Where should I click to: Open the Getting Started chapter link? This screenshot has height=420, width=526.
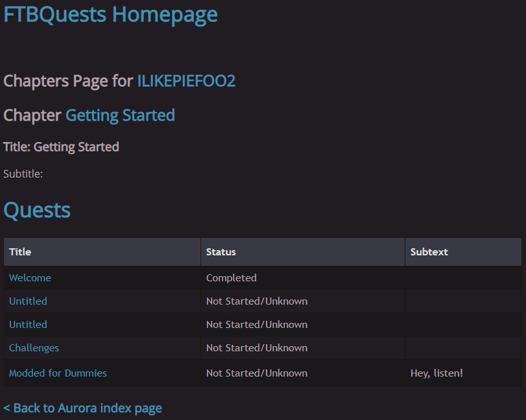120,115
